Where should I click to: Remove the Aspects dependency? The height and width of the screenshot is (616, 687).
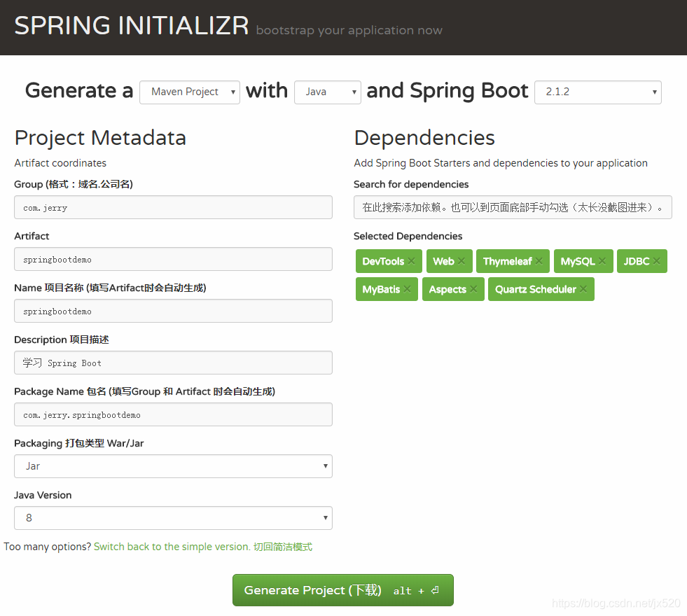coord(473,289)
